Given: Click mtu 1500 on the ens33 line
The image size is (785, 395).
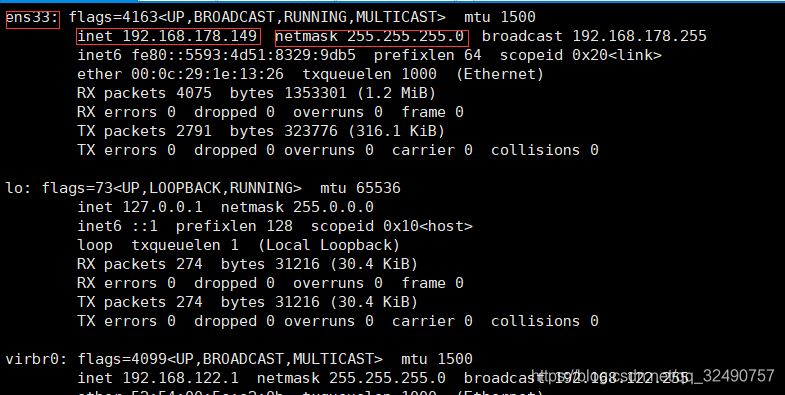Looking at the screenshot, I should pyautogui.click(x=500, y=17).
